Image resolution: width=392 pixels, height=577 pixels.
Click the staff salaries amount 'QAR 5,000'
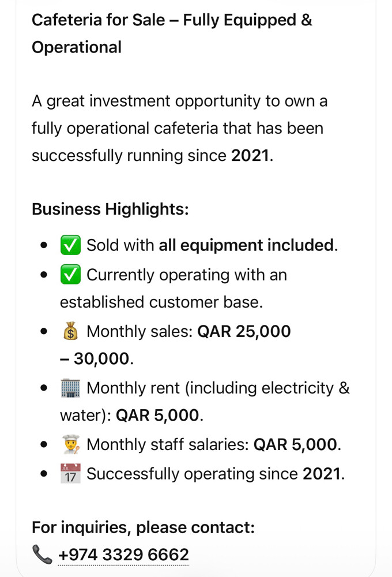pyautogui.click(x=295, y=444)
